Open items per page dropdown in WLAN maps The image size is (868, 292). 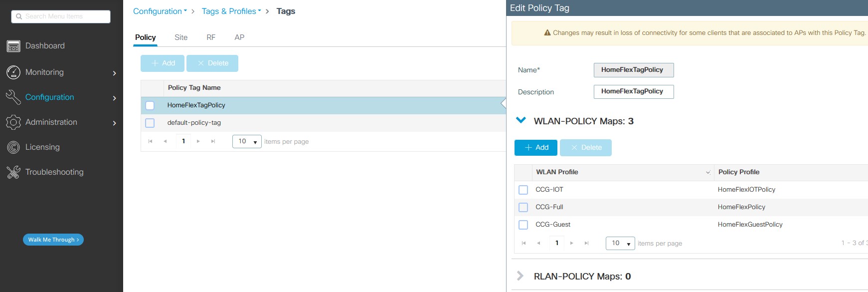[x=620, y=244]
